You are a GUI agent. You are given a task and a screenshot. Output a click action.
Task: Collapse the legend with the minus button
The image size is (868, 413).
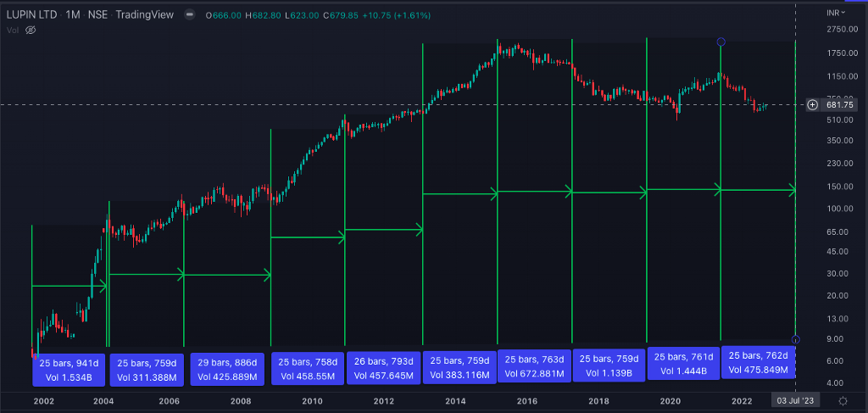(x=190, y=15)
